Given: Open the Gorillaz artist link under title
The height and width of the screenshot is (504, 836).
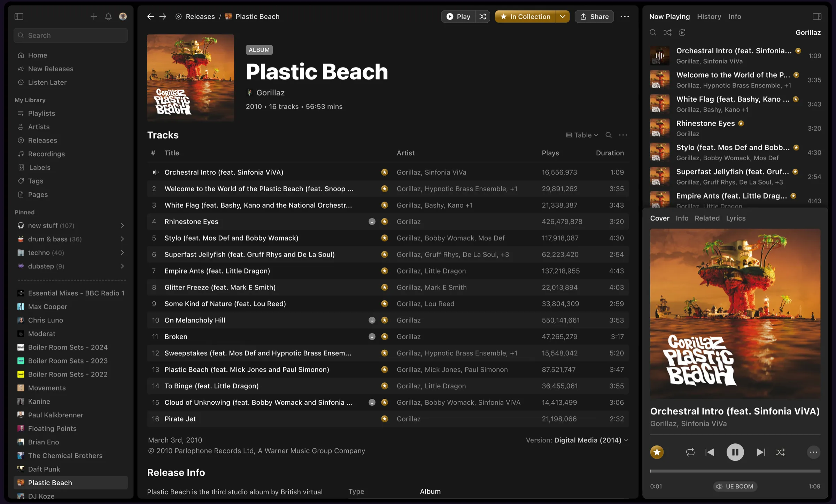Looking at the screenshot, I should 270,93.
